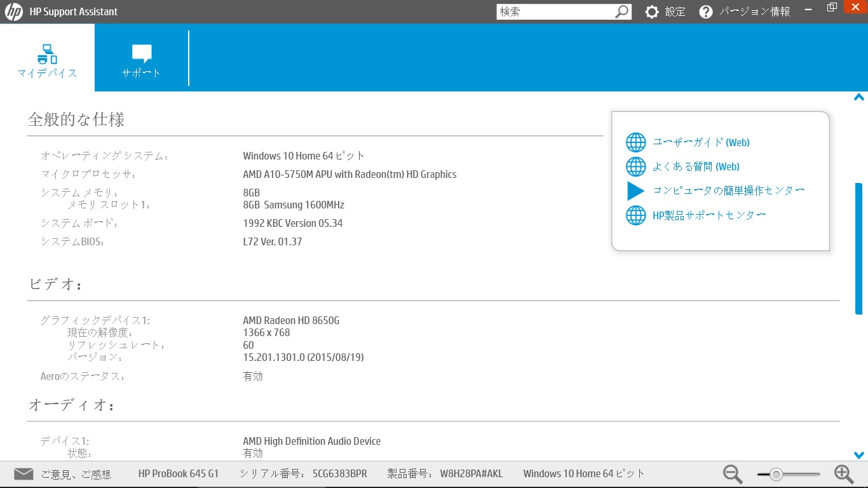Click HP ProBook 645 G1 in status bar
Viewport: 868px width, 488px height.
179,474
